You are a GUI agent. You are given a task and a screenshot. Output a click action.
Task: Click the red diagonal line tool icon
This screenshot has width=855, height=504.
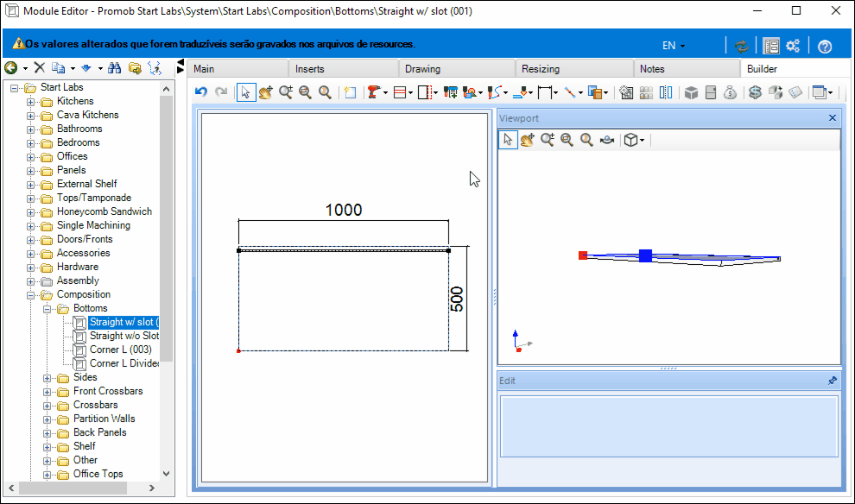click(570, 92)
